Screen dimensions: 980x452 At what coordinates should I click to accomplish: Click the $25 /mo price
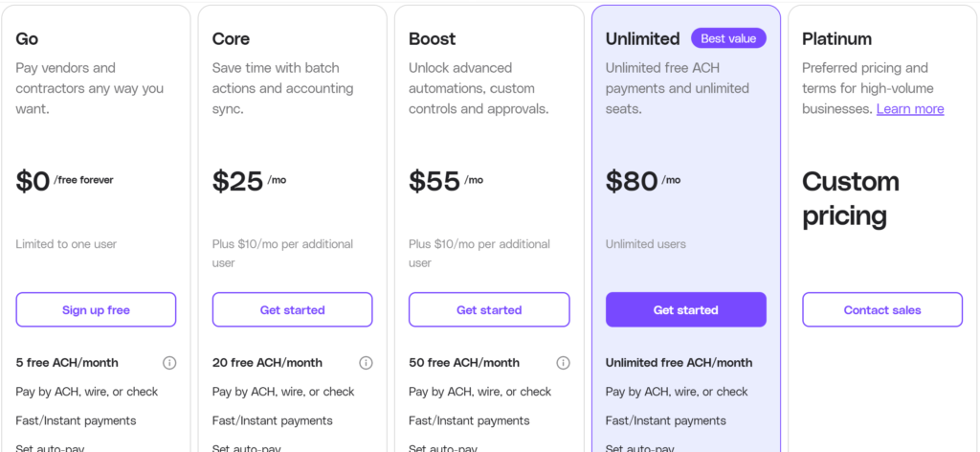pyautogui.click(x=249, y=181)
